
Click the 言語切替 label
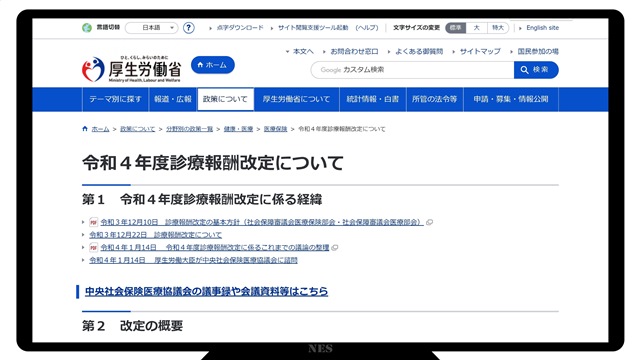pyautogui.click(x=108, y=27)
